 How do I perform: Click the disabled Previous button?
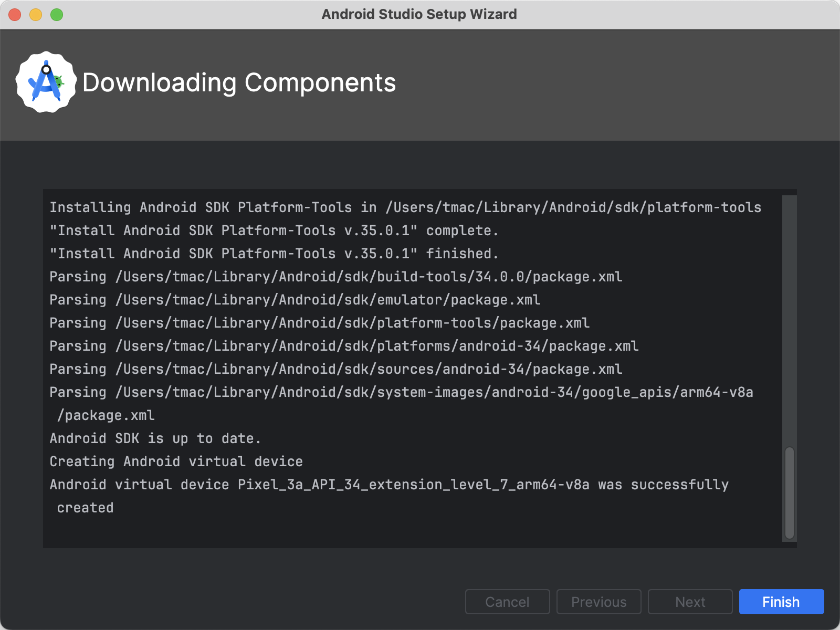(x=599, y=602)
